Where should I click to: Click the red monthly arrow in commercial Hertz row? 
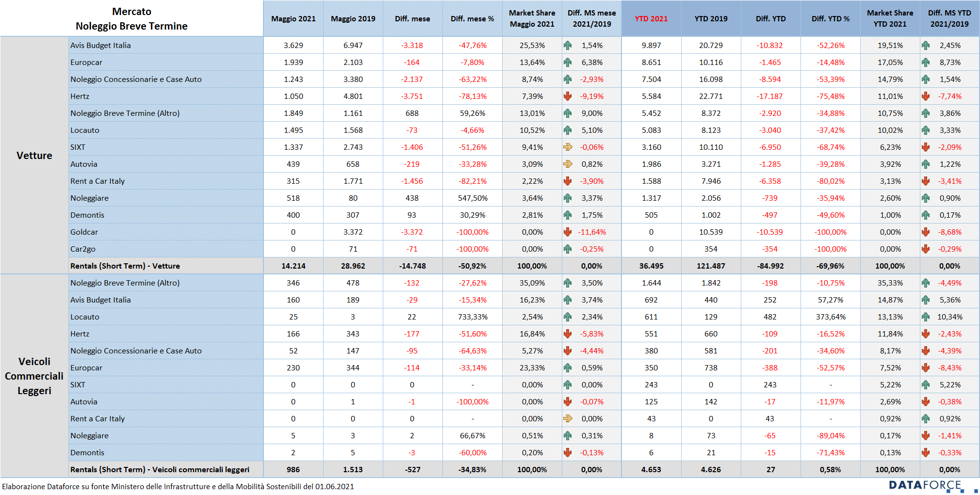[x=568, y=334]
